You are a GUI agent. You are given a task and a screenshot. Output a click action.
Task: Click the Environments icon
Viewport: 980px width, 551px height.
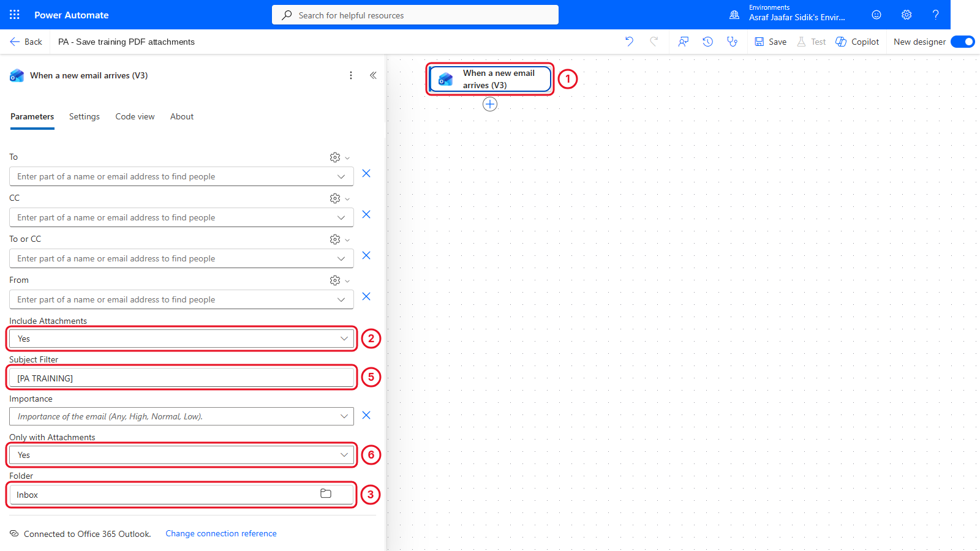tap(734, 15)
